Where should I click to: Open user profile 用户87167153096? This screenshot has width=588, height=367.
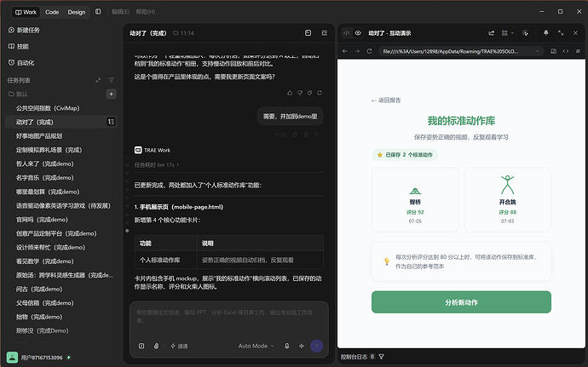37,358
